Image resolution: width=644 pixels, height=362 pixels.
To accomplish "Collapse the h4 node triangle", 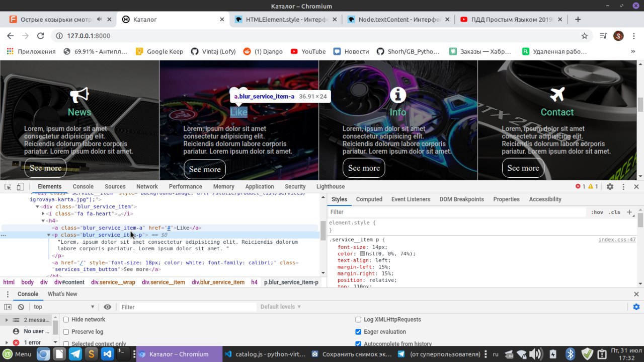I will point(43,221).
